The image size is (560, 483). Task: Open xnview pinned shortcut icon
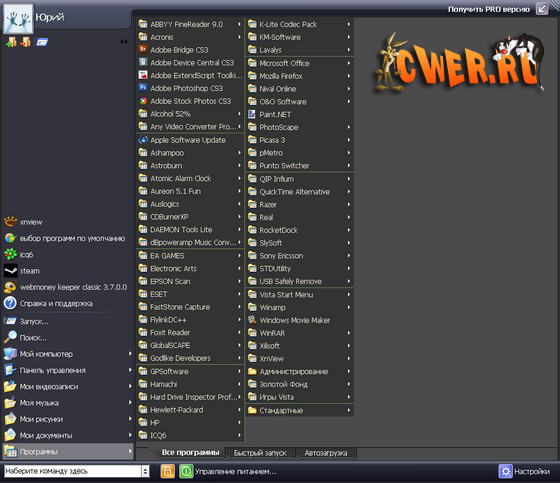[x=10, y=222]
